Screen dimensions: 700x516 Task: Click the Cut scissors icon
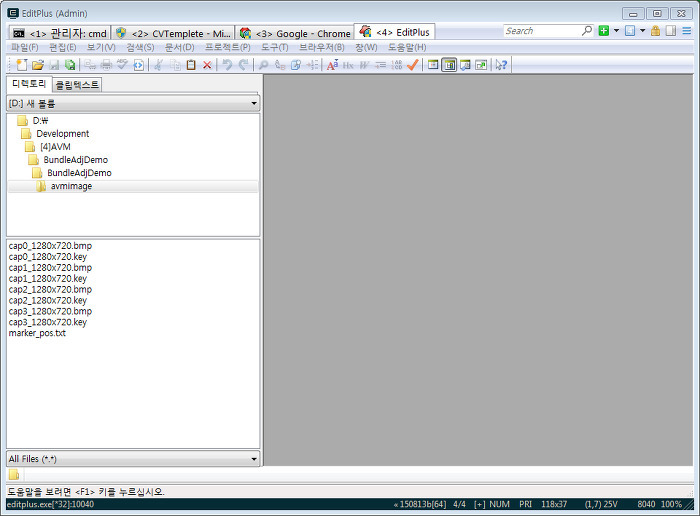coord(158,65)
